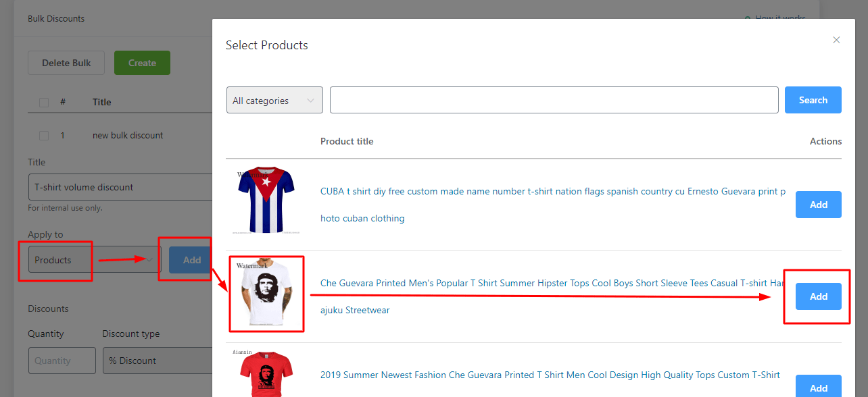Click the white Che Guevara t-shirt image
The height and width of the screenshot is (397, 868).
266,294
